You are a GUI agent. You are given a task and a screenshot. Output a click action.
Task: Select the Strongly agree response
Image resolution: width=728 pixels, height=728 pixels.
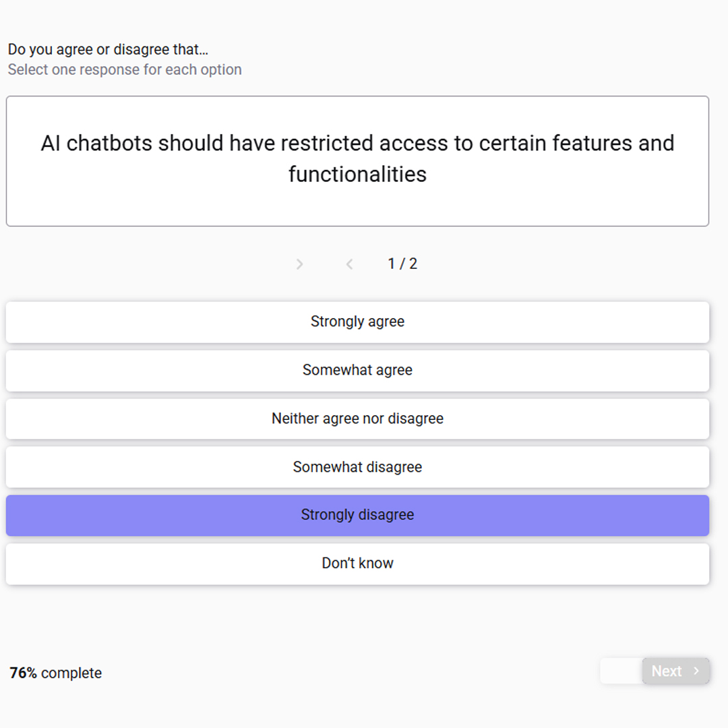(x=357, y=322)
